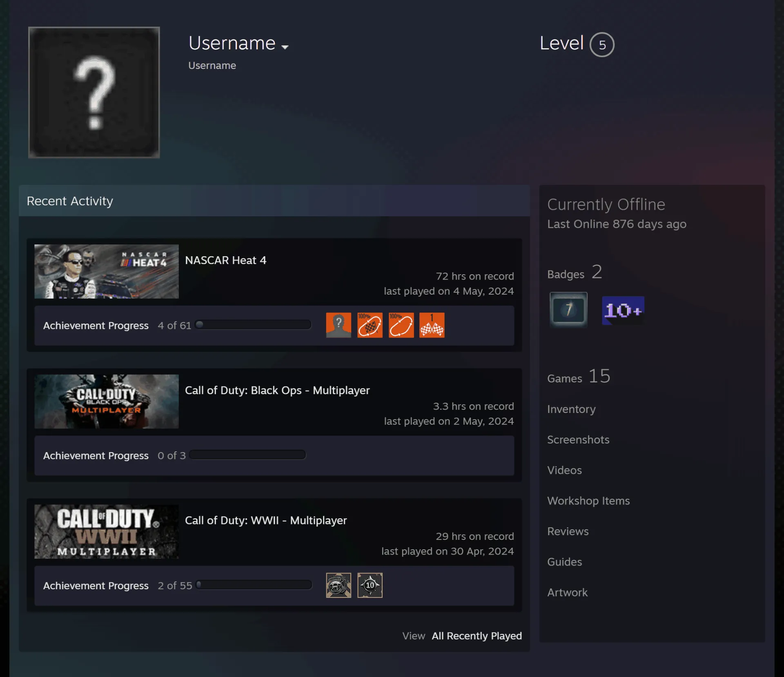Viewport: 784px width, 677px height.
Task: Click the NASCAR Heat 4 achievement progress bar
Action: tap(253, 325)
